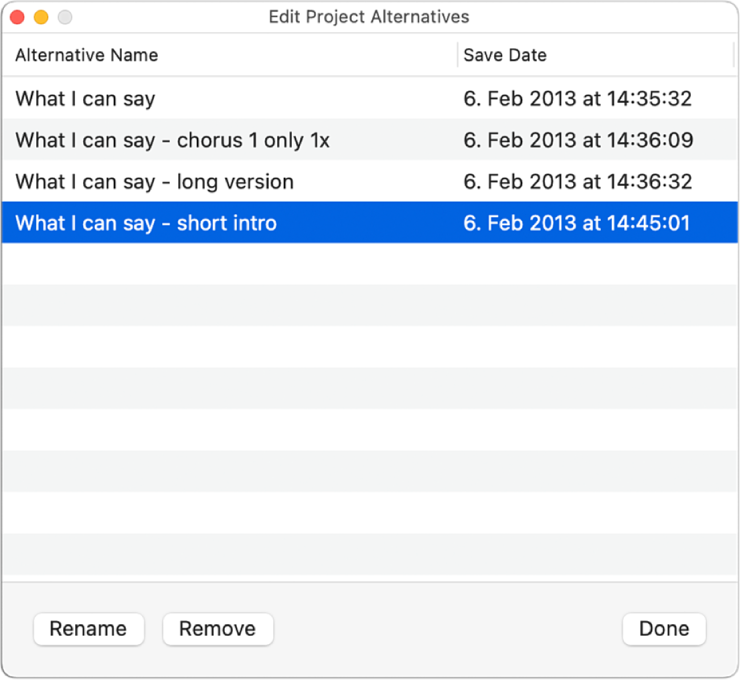Select 'What I can say - long version'

(154, 182)
